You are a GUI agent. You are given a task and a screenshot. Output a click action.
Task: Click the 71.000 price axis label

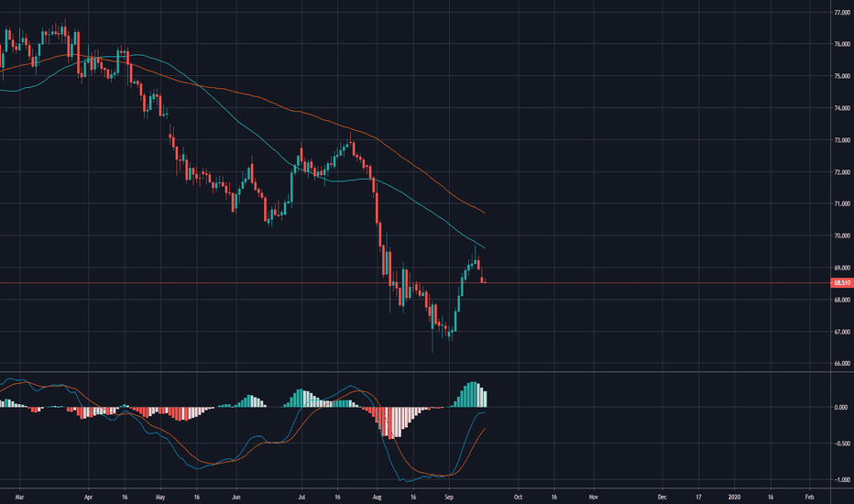tap(841, 203)
